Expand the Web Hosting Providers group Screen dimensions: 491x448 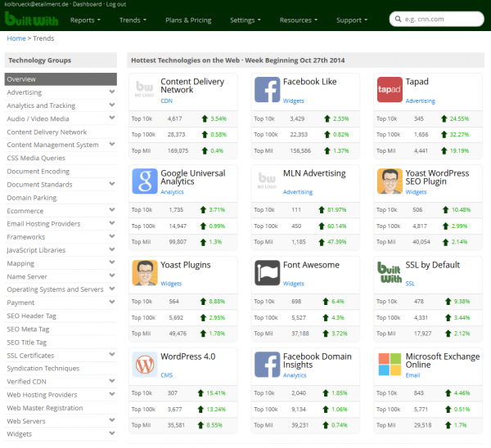pos(111,395)
